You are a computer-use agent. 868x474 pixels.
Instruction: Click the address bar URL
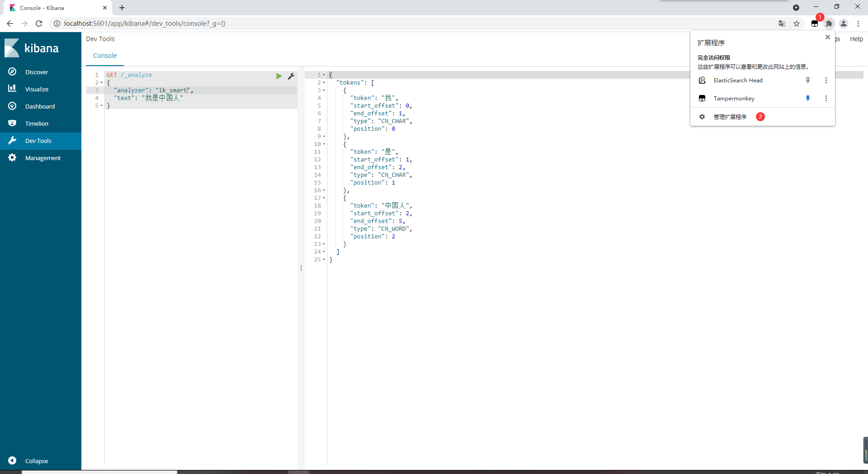[145, 24]
